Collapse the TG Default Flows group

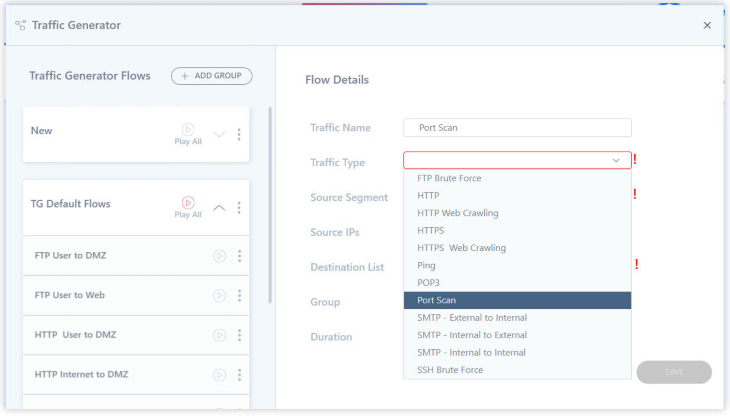point(220,208)
